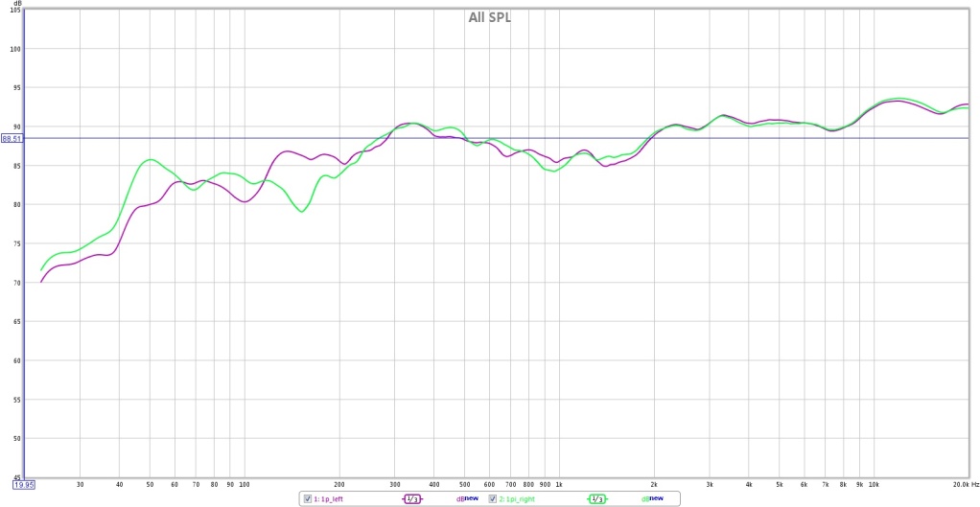Click green curve dip near 150 Hz
The width and height of the screenshot is (980, 507).
302,212
